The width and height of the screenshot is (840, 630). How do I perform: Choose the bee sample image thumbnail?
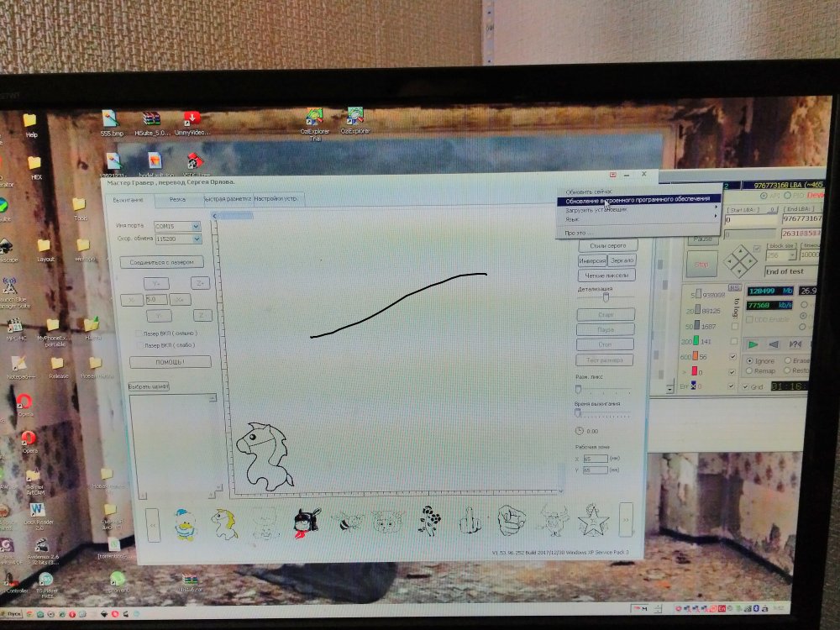click(x=347, y=522)
